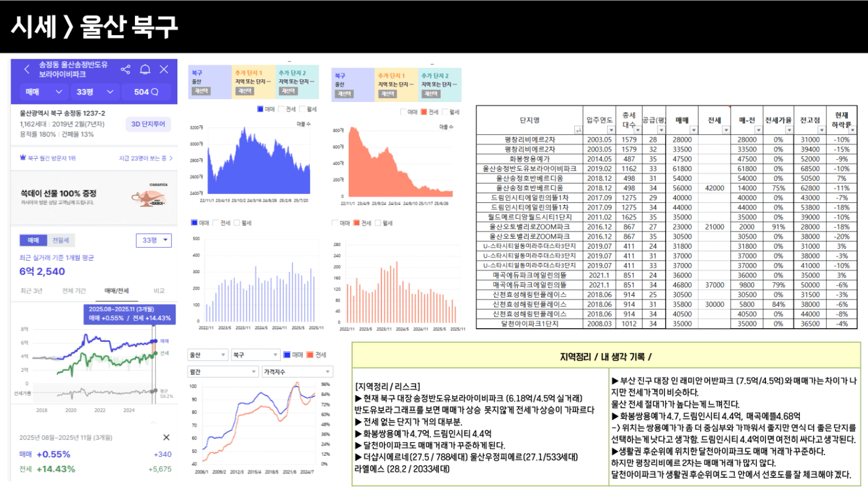
Task: Switch to the 전월세 tab
Action: pos(60,240)
